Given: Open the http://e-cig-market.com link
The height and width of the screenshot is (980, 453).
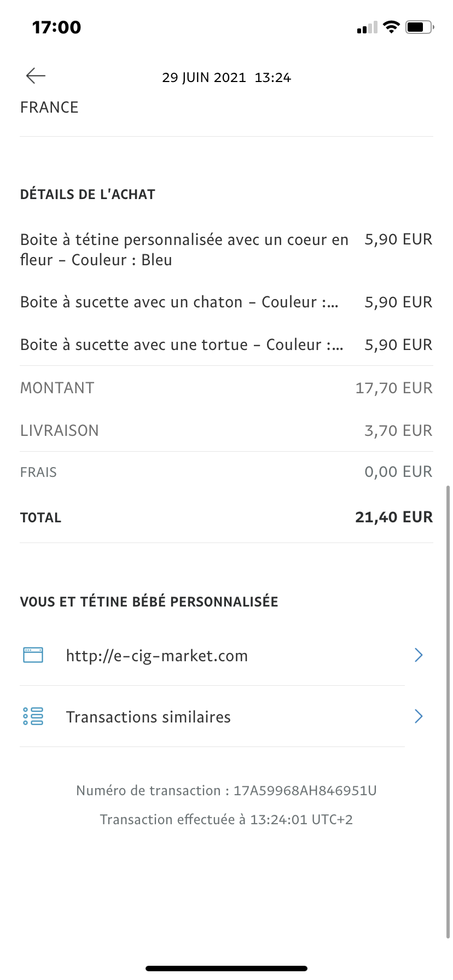Looking at the screenshot, I should coord(157,656).
